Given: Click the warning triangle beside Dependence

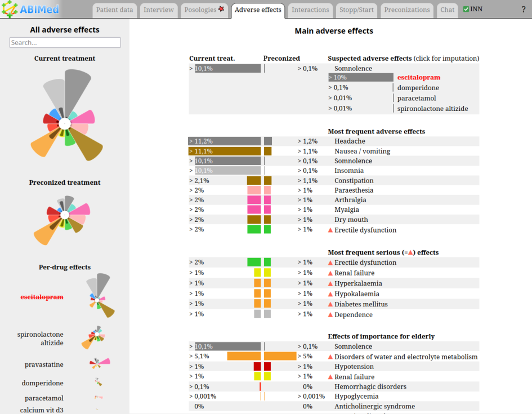Looking at the screenshot, I should coord(330,314).
